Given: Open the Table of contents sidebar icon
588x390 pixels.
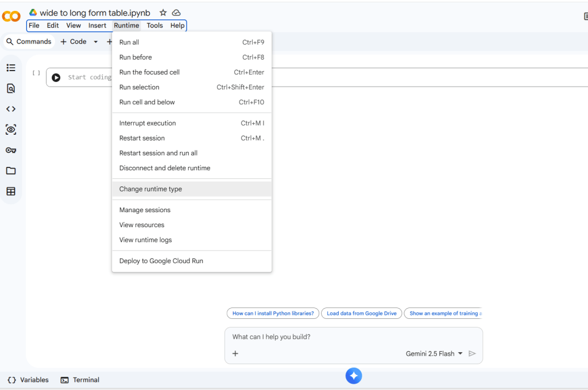Looking at the screenshot, I should pyautogui.click(x=11, y=68).
